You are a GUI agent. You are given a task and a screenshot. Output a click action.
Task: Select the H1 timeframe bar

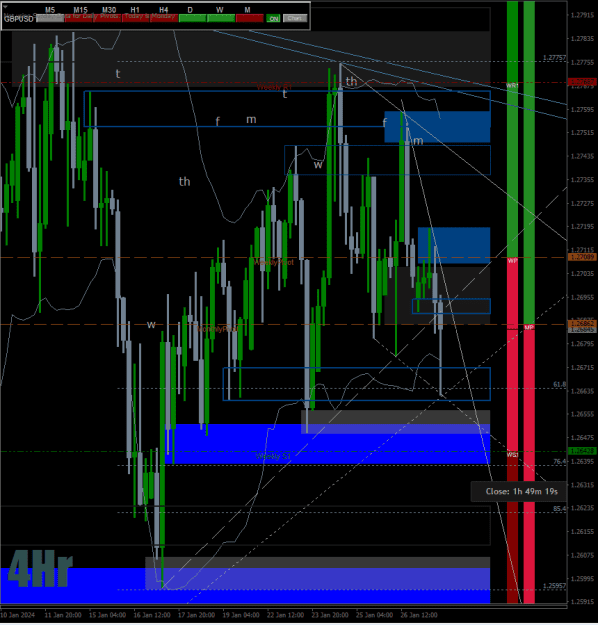136,18
